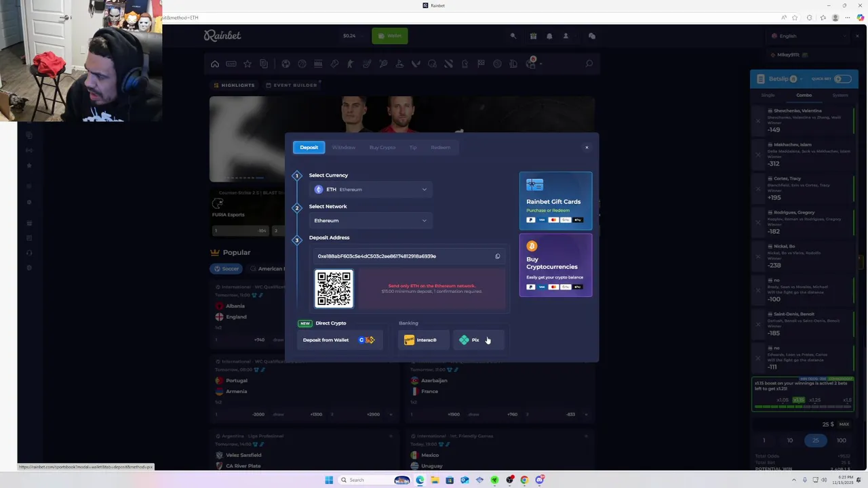Set stake to 10 preset

(x=789, y=441)
